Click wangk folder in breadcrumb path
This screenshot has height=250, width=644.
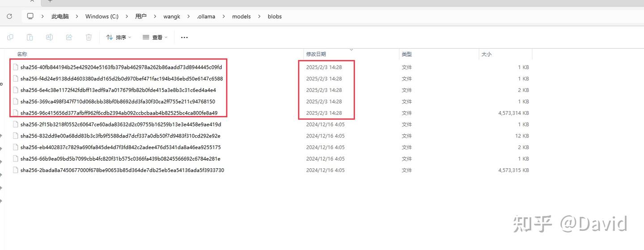(x=172, y=17)
